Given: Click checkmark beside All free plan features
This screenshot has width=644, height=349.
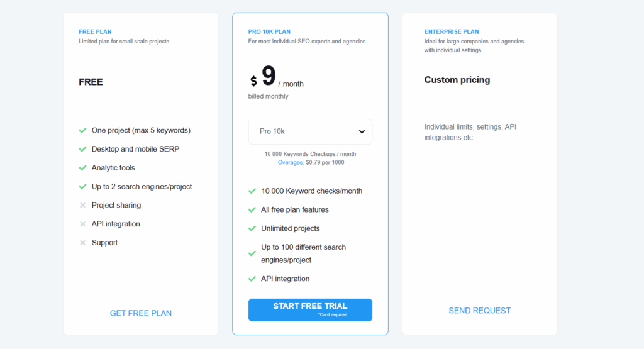Looking at the screenshot, I should point(252,210).
